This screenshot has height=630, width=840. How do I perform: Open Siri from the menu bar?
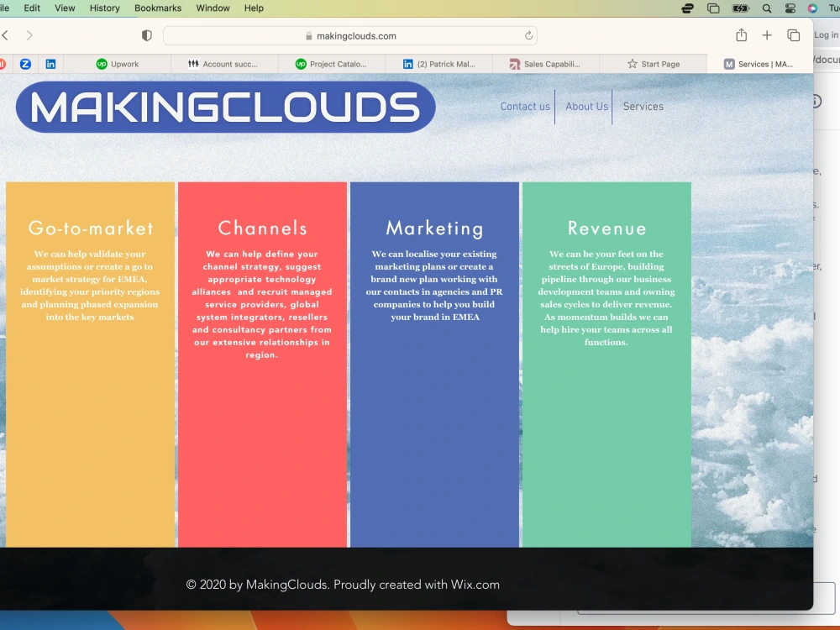(x=812, y=8)
